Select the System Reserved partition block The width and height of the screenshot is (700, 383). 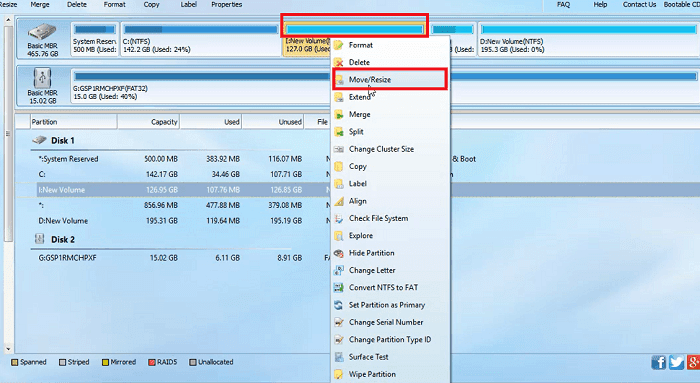(x=95, y=39)
